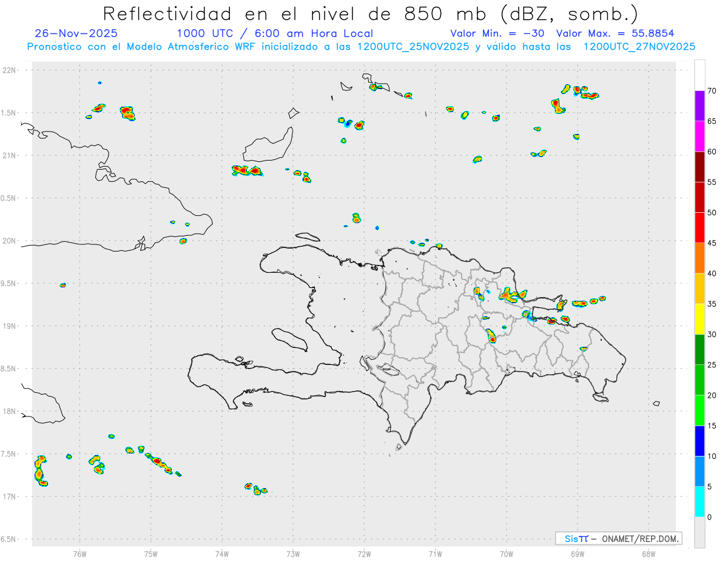Click the '69W' longitude label

(578, 554)
